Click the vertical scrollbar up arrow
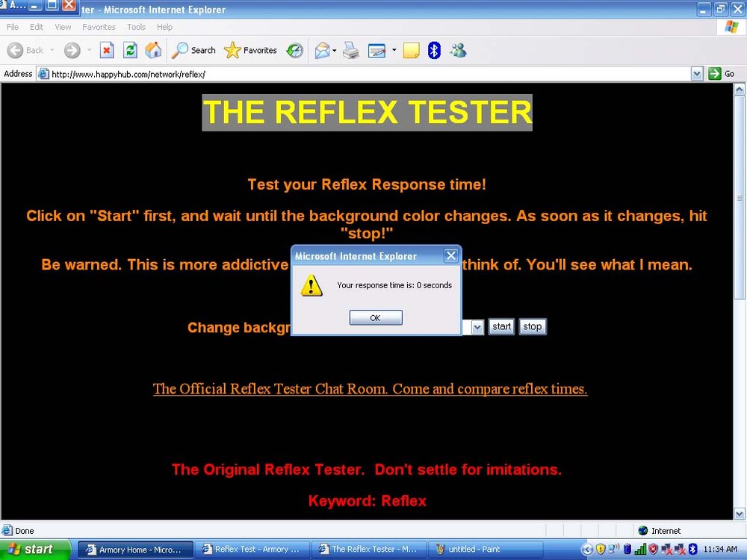 [x=740, y=89]
